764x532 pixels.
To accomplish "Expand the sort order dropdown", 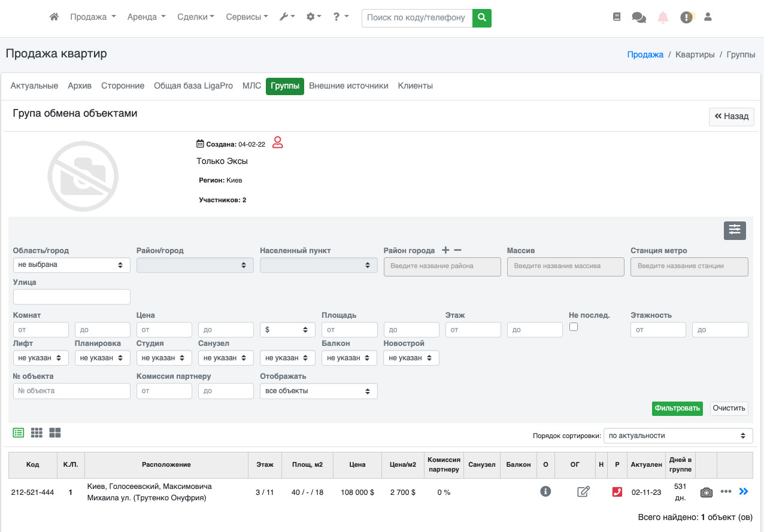I will coord(678,436).
